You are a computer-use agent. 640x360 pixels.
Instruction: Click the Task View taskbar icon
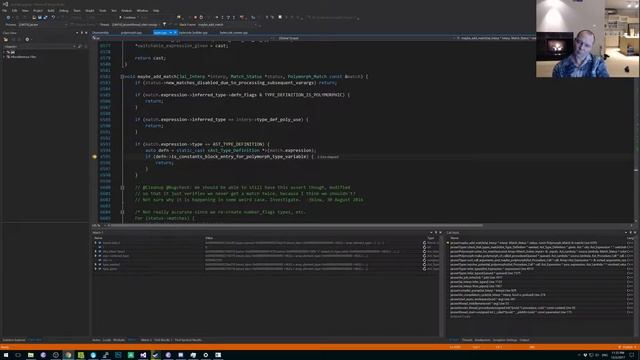[18, 355]
